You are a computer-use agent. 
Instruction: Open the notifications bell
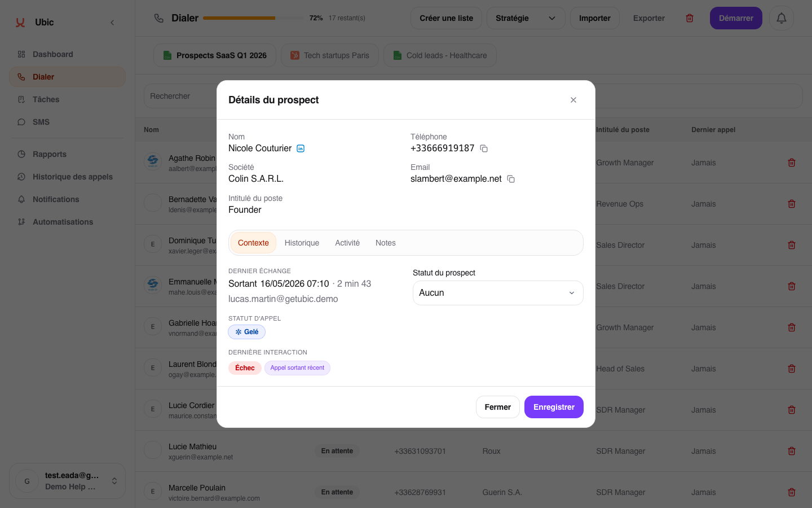coord(782,18)
